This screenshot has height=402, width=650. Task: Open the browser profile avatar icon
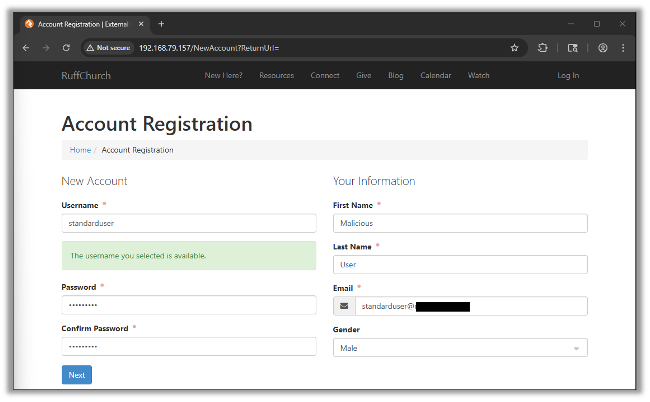[603, 48]
